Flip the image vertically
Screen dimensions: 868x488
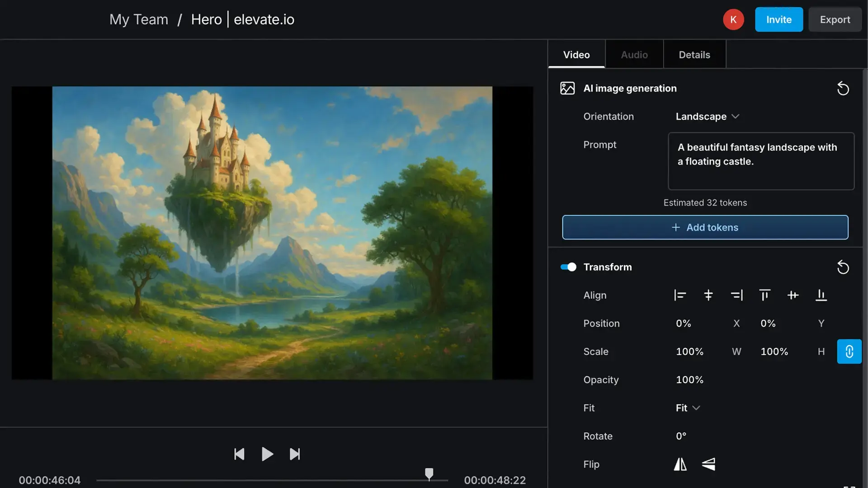click(708, 464)
